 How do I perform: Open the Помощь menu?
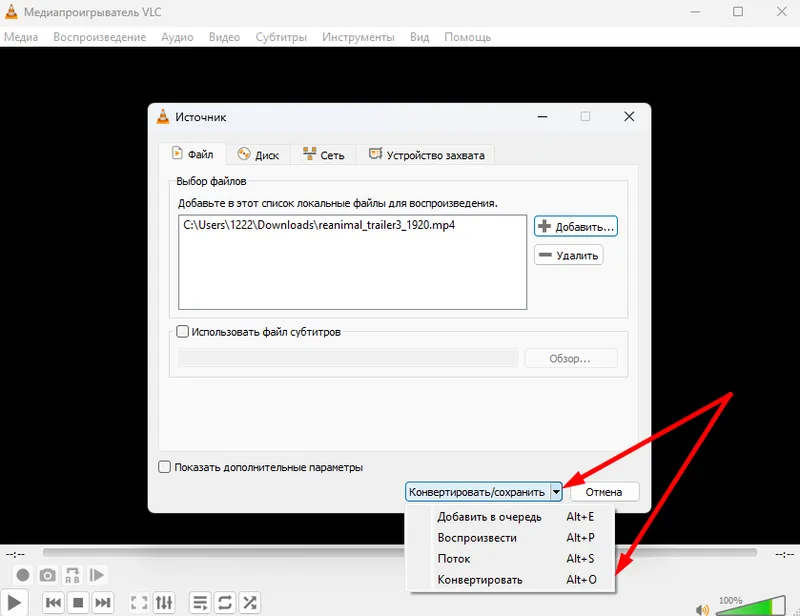[467, 37]
